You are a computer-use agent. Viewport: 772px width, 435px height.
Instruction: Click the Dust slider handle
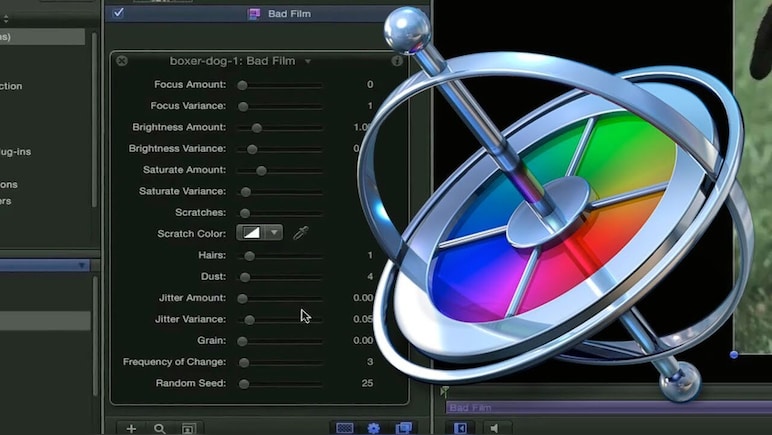[x=245, y=277]
